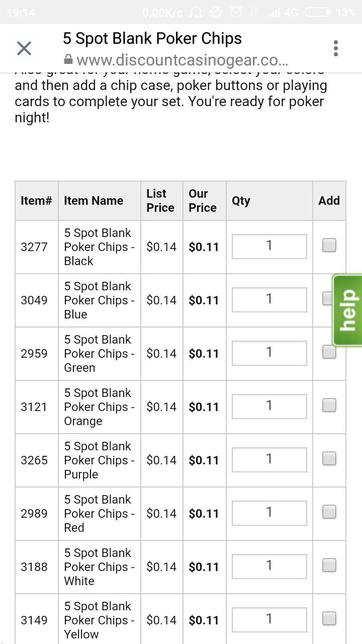Click quantity box for item 3277
The height and width of the screenshot is (644, 362).
(x=269, y=247)
